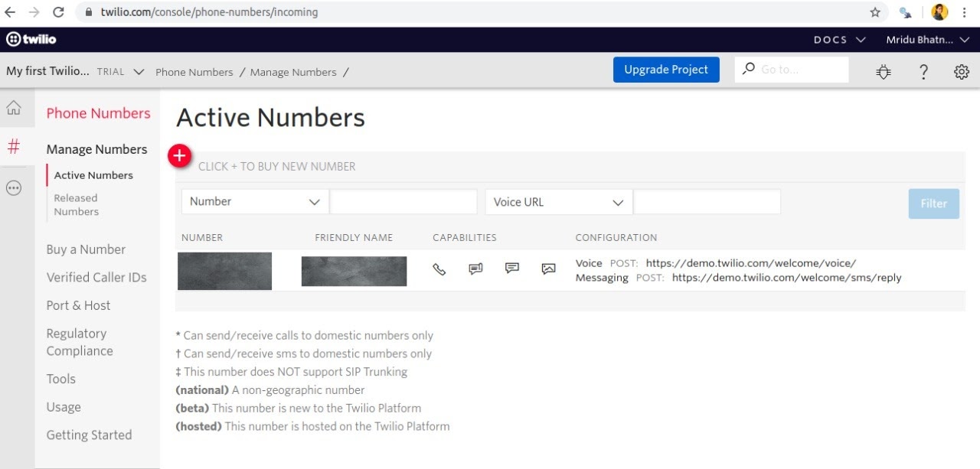
Task: Click the Filter button
Action: tap(934, 204)
